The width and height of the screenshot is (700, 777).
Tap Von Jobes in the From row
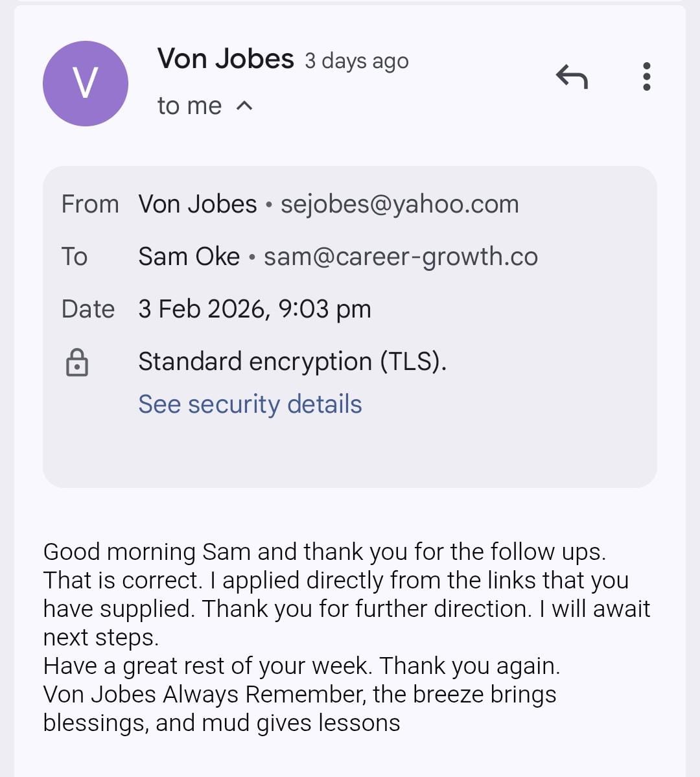click(x=198, y=204)
